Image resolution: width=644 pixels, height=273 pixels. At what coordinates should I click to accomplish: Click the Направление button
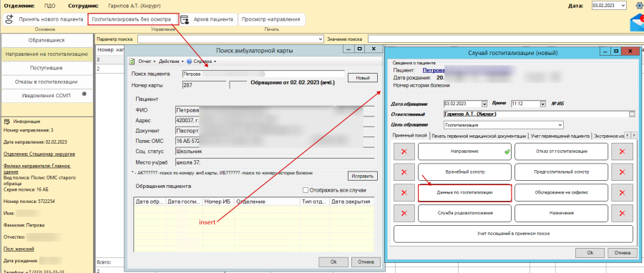click(x=464, y=152)
